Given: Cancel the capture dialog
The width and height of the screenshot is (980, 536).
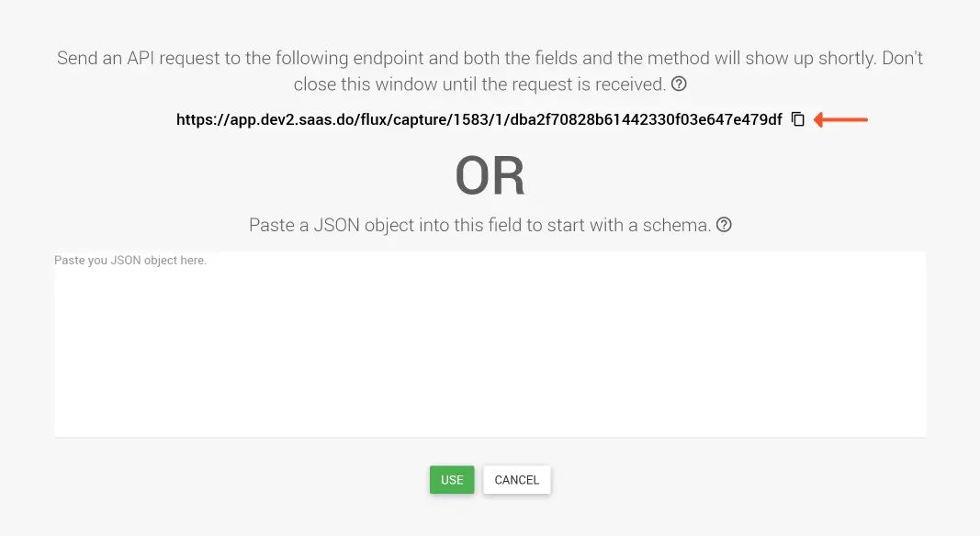Looking at the screenshot, I should (516, 480).
